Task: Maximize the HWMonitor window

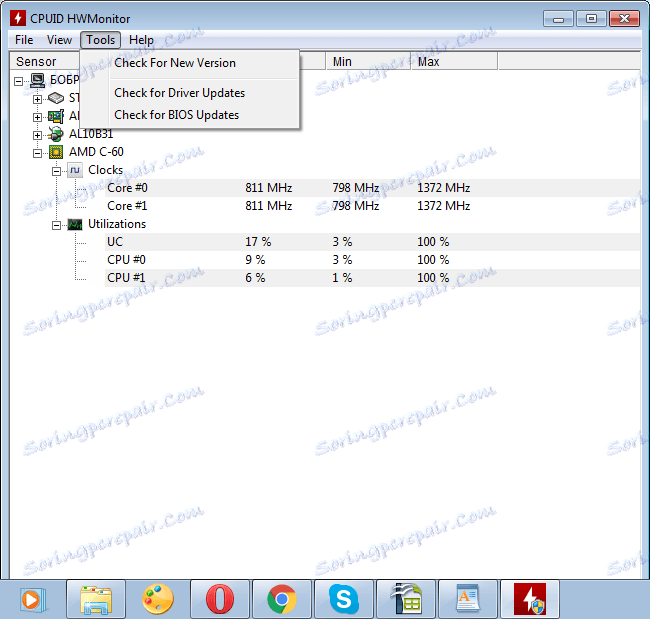Action: [x=591, y=19]
